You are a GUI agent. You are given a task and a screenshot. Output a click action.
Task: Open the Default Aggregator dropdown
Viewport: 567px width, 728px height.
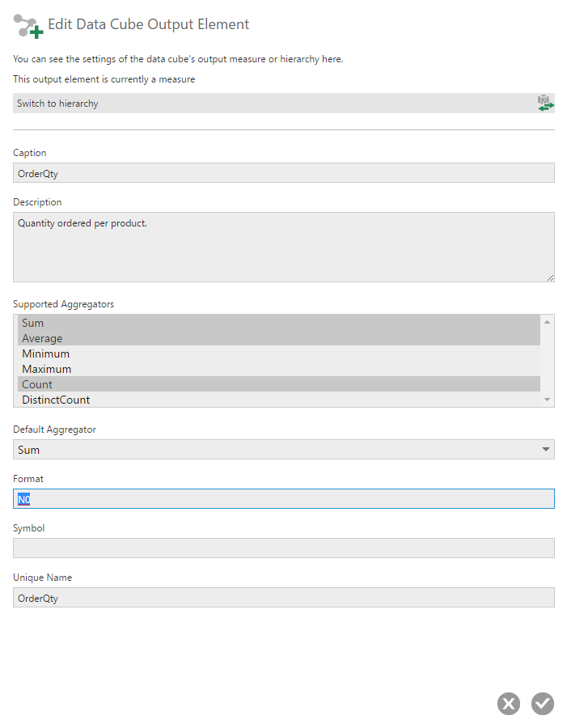coord(284,450)
